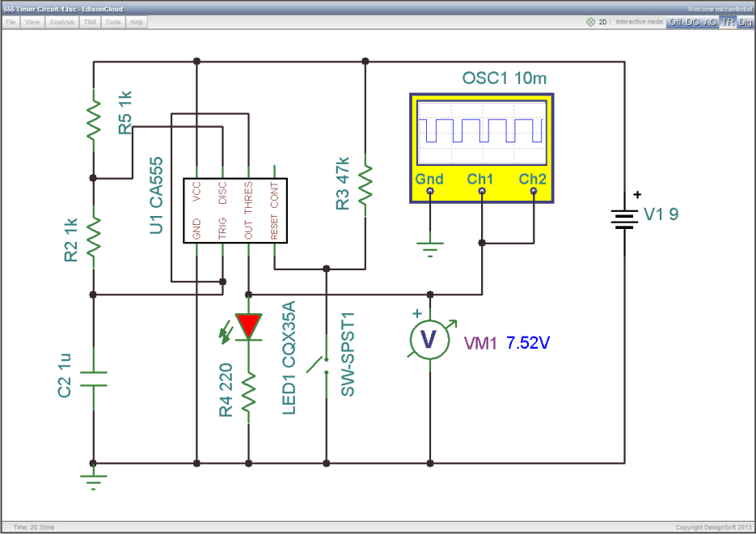Click the 2D view icon

590,22
